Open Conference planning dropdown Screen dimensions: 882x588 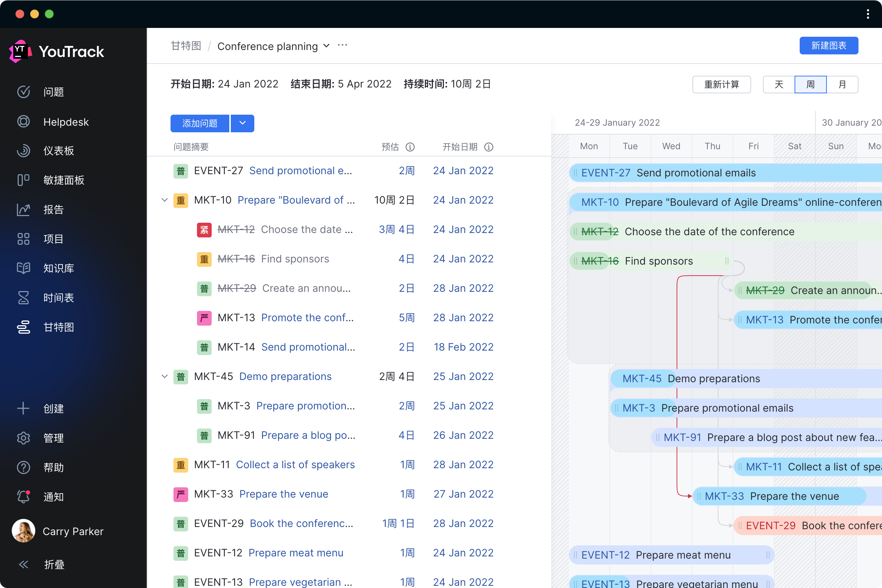click(327, 45)
